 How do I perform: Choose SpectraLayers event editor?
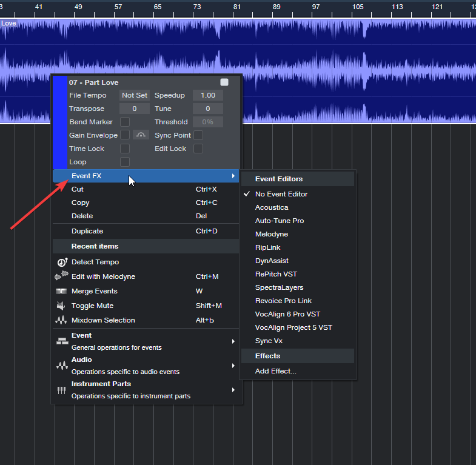(x=298, y=287)
